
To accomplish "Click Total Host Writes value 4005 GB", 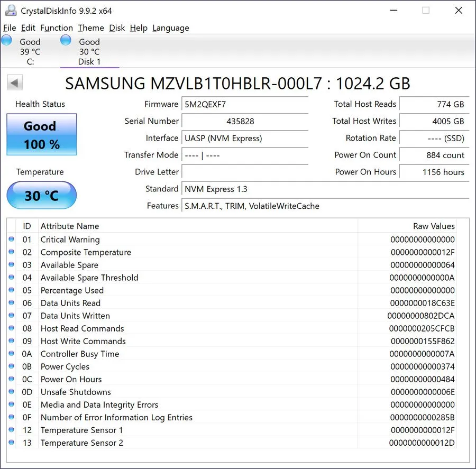I will click(434, 122).
